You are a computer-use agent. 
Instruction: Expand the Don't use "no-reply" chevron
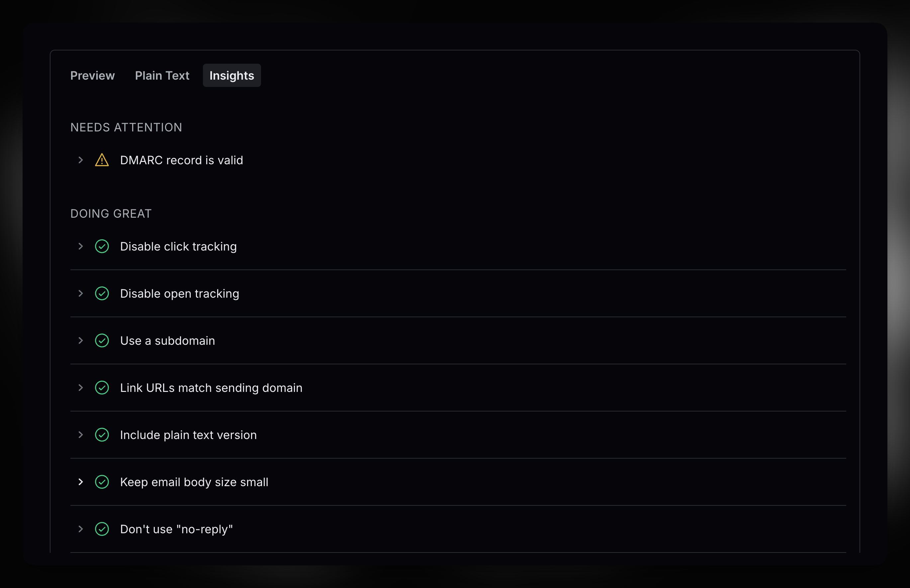click(x=81, y=529)
